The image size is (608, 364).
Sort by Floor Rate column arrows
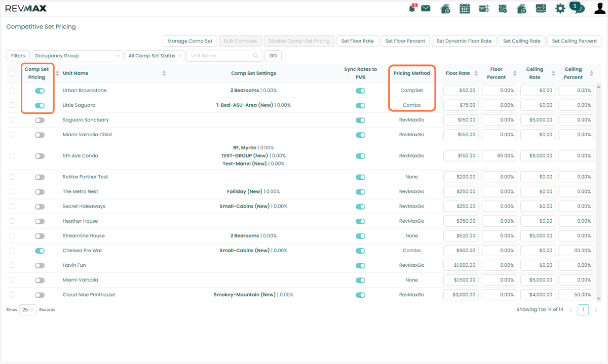(x=476, y=73)
